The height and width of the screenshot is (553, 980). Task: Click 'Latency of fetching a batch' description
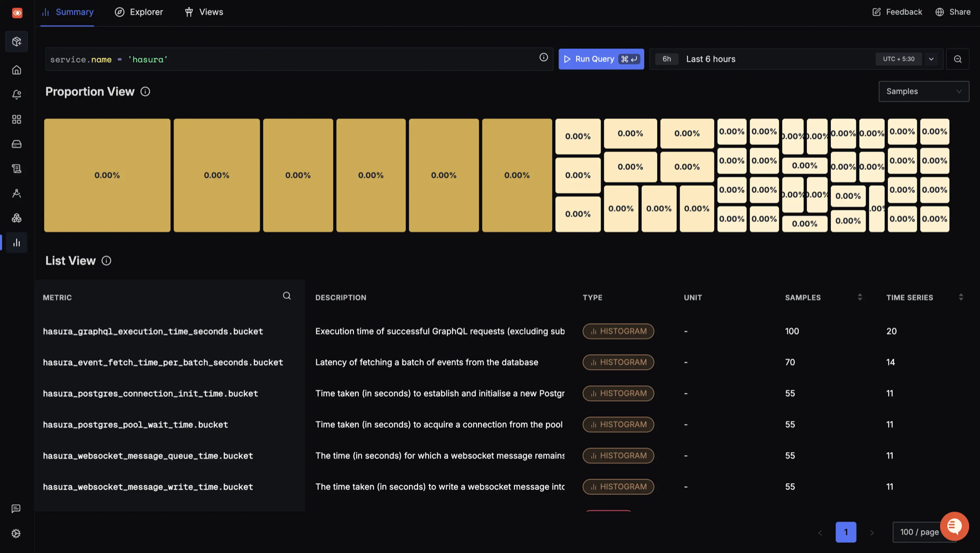tap(427, 362)
